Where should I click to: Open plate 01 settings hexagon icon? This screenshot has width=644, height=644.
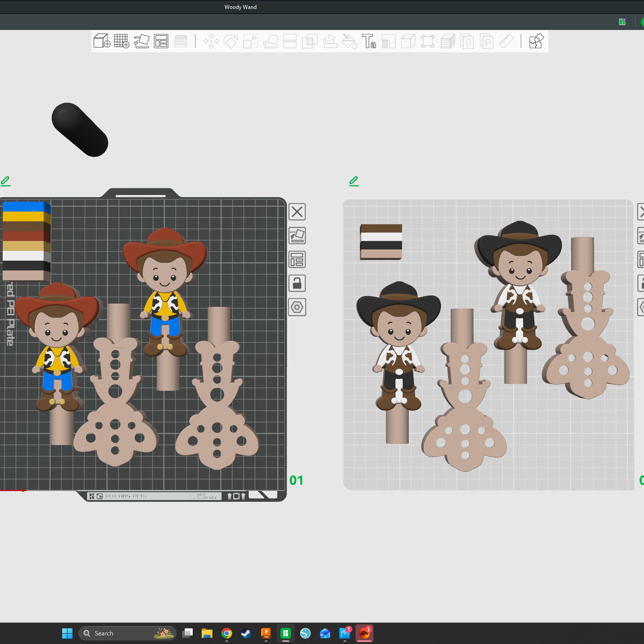tap(297, 307)
